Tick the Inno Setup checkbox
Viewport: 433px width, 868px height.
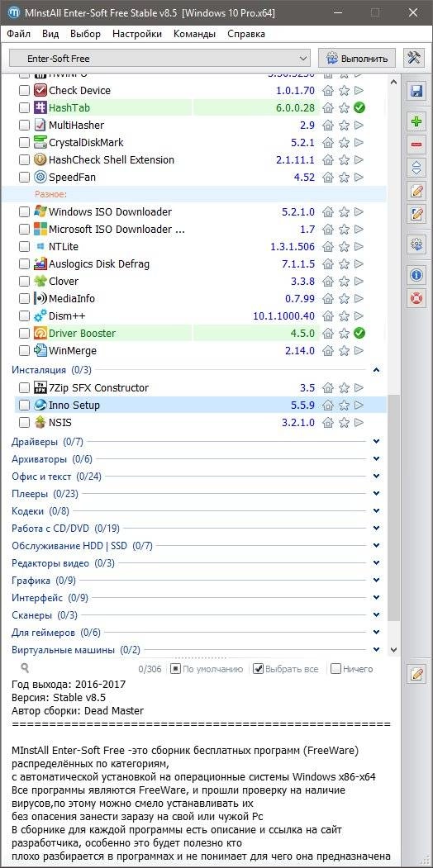pyautogui.click(x=24, y=406)
